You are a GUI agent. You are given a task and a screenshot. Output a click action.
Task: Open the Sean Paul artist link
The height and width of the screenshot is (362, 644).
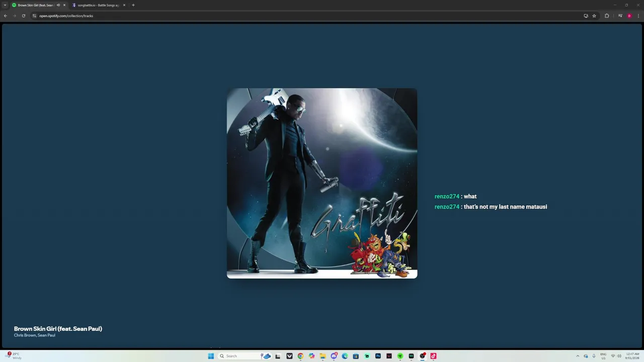46,335
